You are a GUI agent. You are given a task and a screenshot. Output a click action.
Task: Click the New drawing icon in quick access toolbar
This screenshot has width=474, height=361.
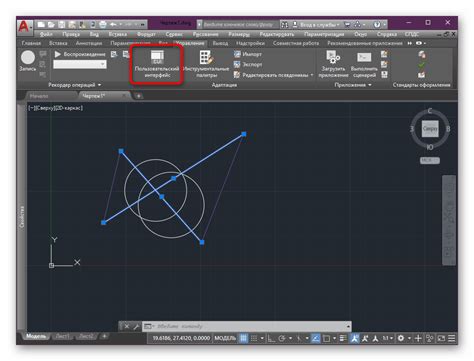click(41, 25)
